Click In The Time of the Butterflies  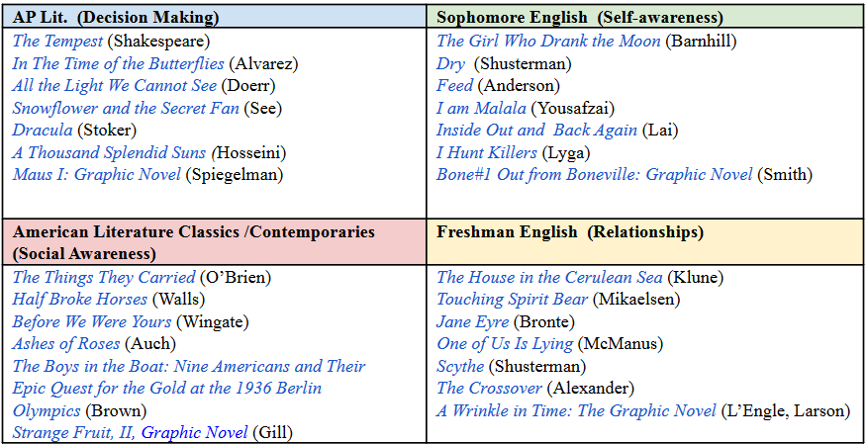pyautogui.click(x=119, y=63)
